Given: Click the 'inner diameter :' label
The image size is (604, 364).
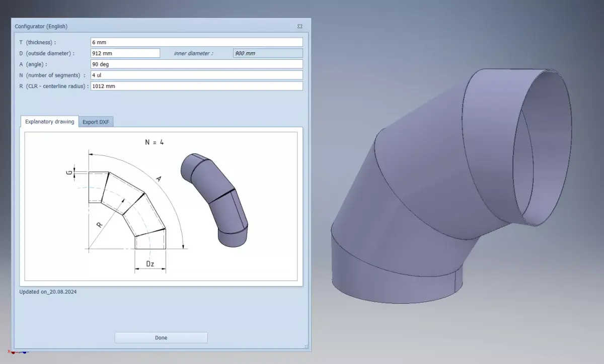Looking at the screenshot, I should click(x=193, y=53).
